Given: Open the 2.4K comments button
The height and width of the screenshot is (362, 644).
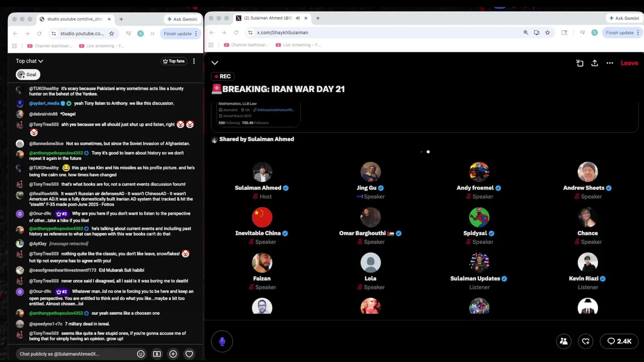Looking at the screenshot, I should click(619, 341).
